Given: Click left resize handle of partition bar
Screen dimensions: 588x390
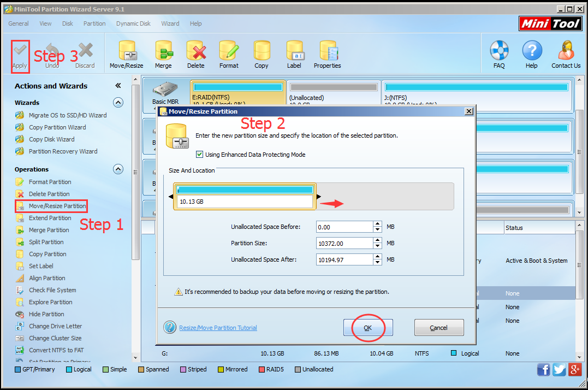Looking at the screenshot, I should point(171,197).
